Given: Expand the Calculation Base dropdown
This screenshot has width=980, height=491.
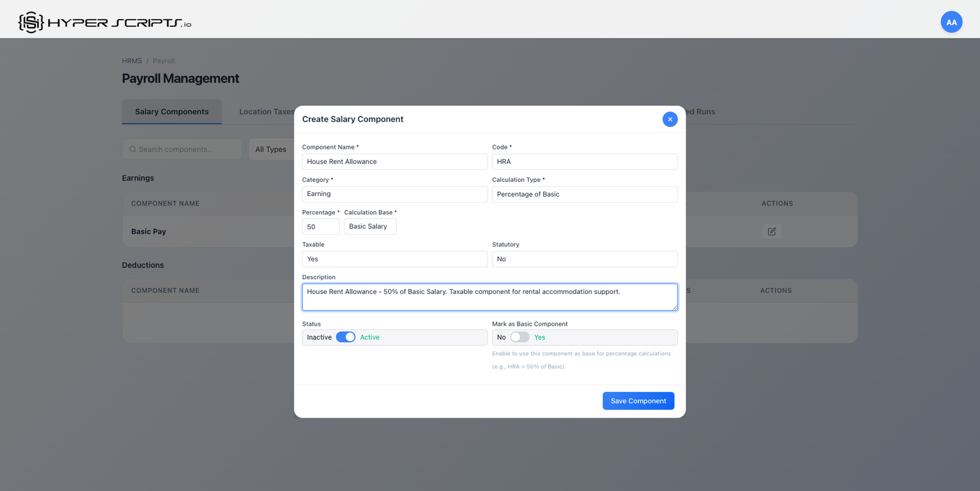Looking at the screenshot, I should point(370,227).
